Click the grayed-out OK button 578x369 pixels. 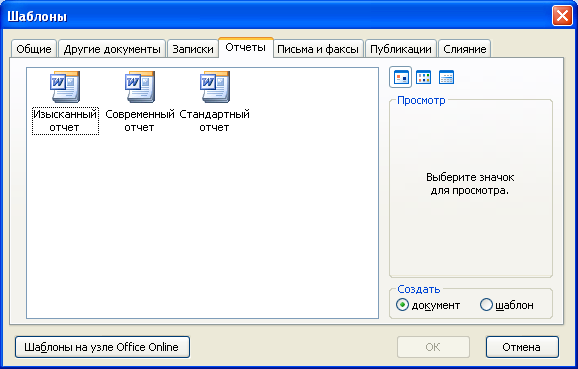pyautogui.click(x=433, y=347)
